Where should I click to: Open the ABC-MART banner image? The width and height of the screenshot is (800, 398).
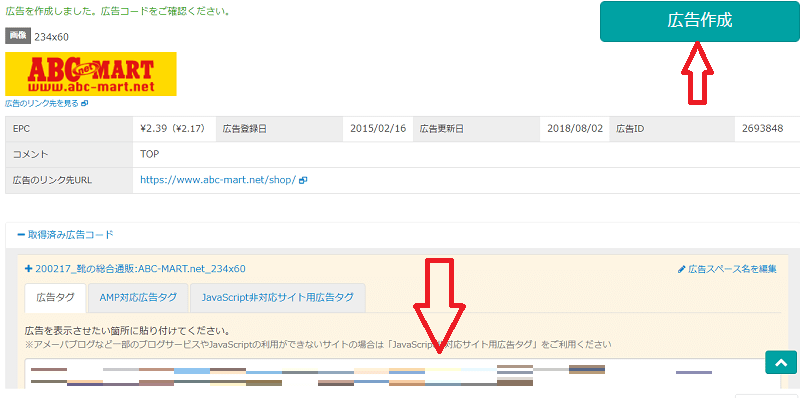[x=91, y=73]
